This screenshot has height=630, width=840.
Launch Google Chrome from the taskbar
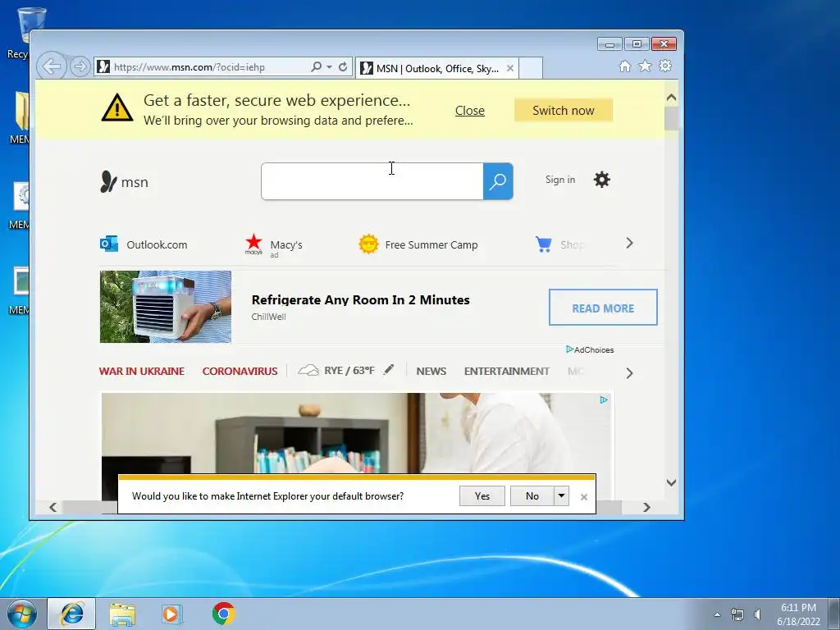tap(223, 614)
